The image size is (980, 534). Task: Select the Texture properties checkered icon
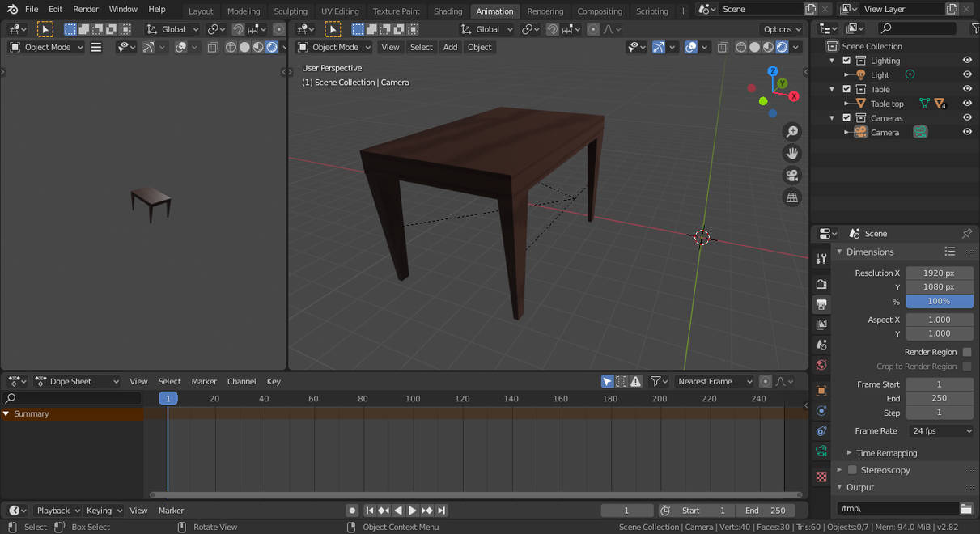point(821,477)
